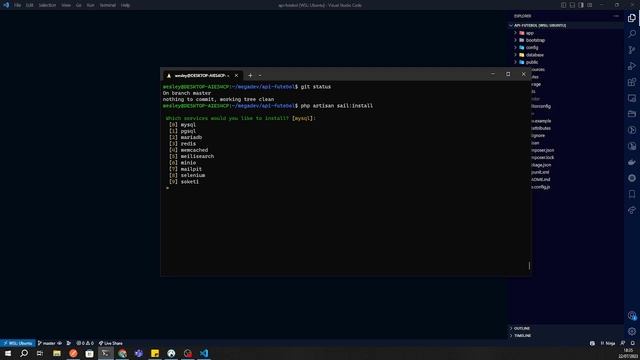Image resolution: width=640 pixels, height=360 pixels.
Task: Click the WSL Ubuntu remote indicator
Action: click(x=18, y=343)
